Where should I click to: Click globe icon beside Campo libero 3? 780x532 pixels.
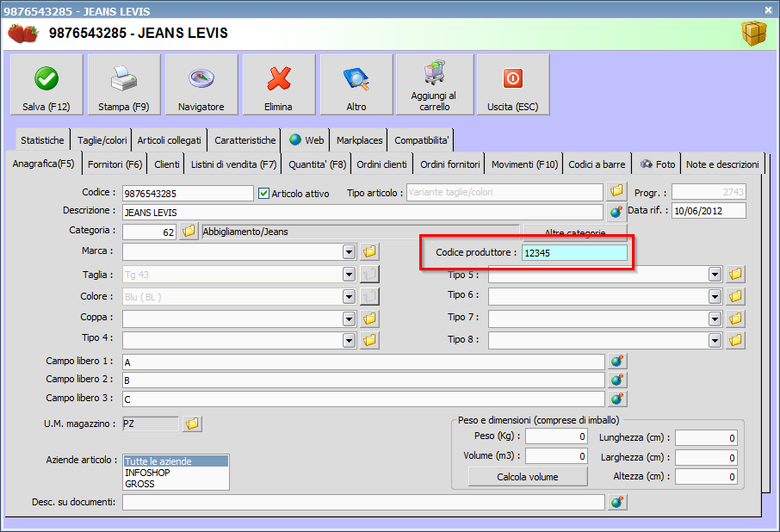(x=616, y=399)
